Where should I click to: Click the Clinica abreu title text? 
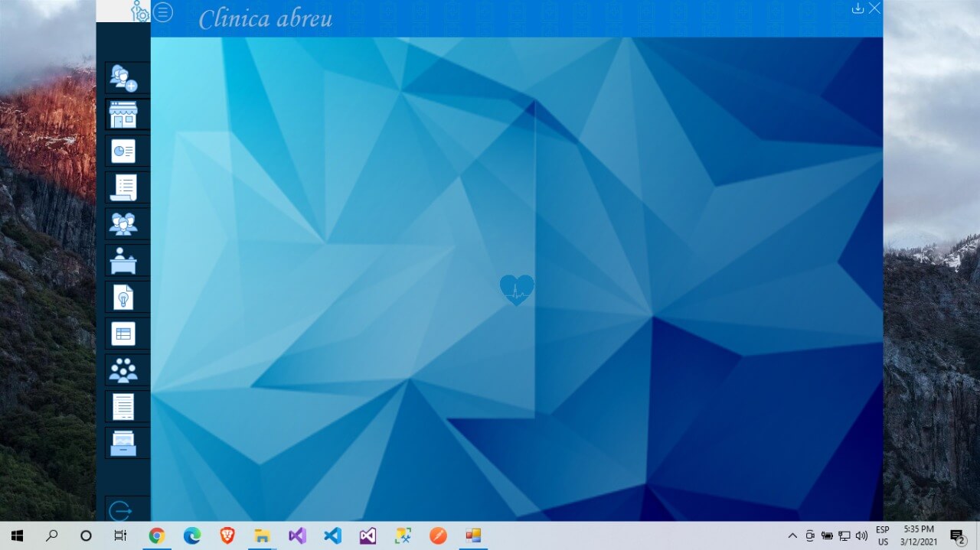tap(266, 19)
